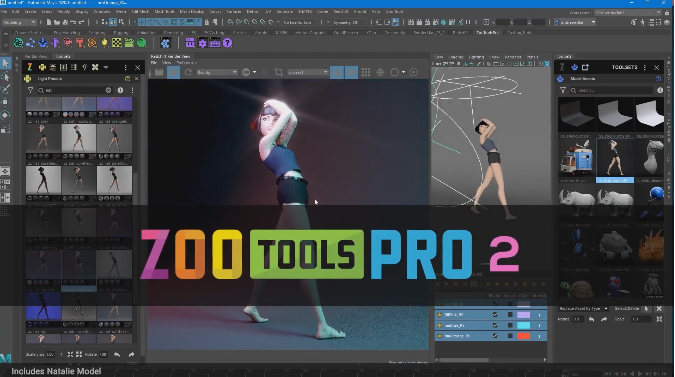675x377 pixels.
Task: Click the teal globe Zoo shelf icon
Action: point(18,43)
